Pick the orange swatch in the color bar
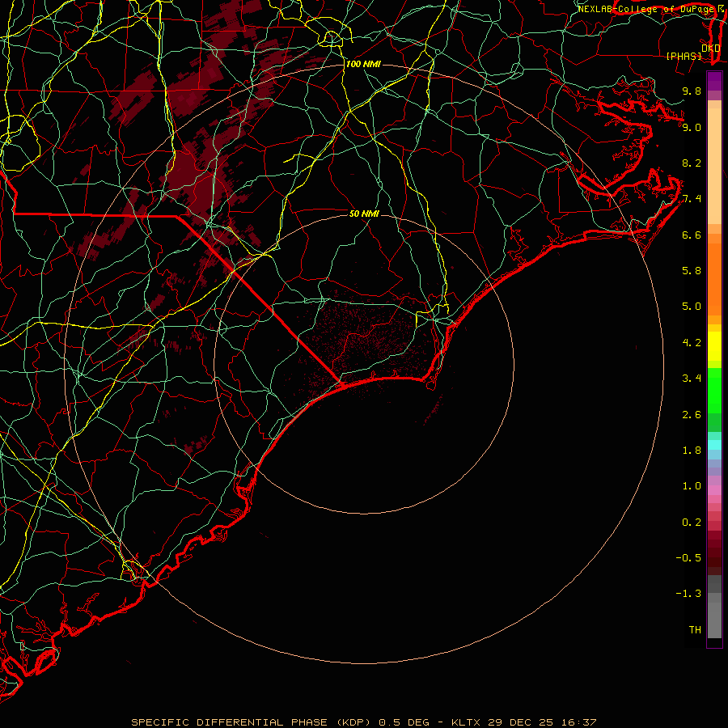 coord(714,279)
